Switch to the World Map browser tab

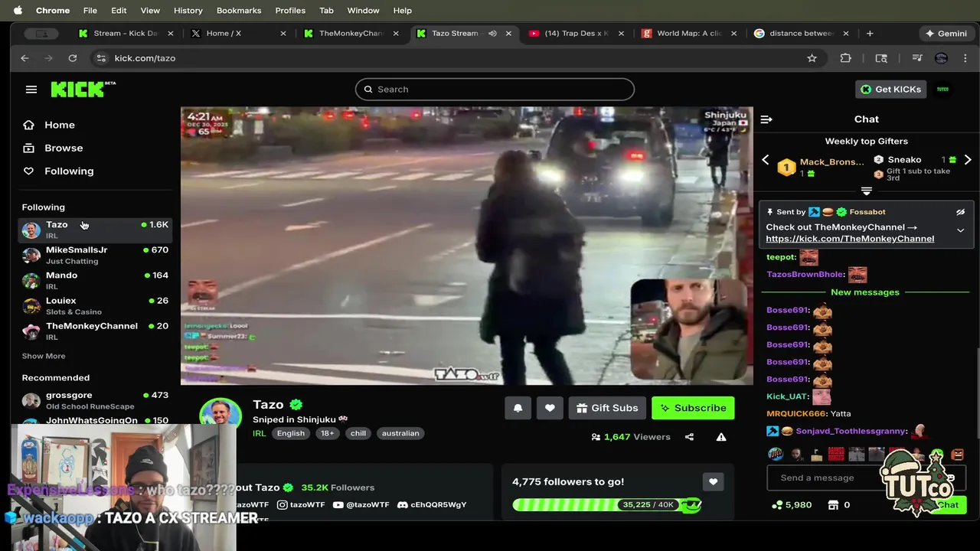(689, 34)
